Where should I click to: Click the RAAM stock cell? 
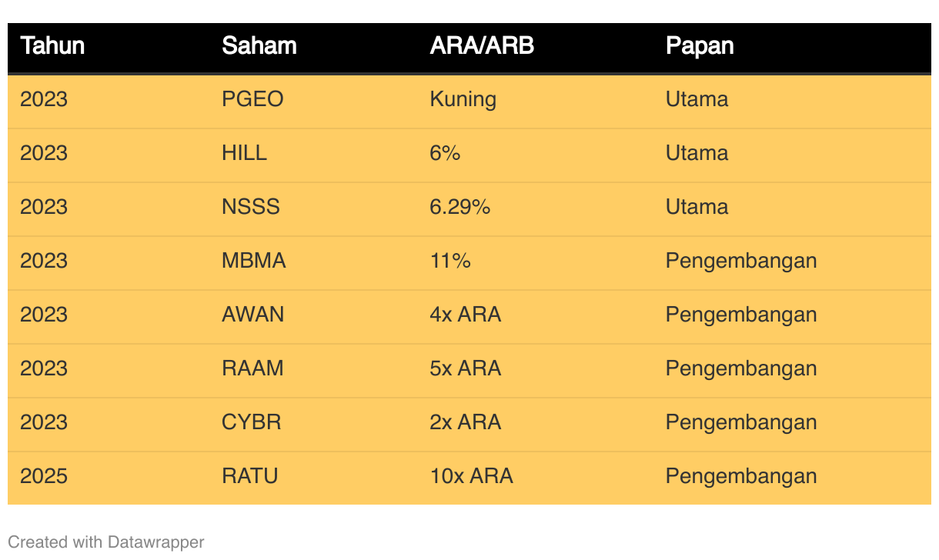click(252, 368)
